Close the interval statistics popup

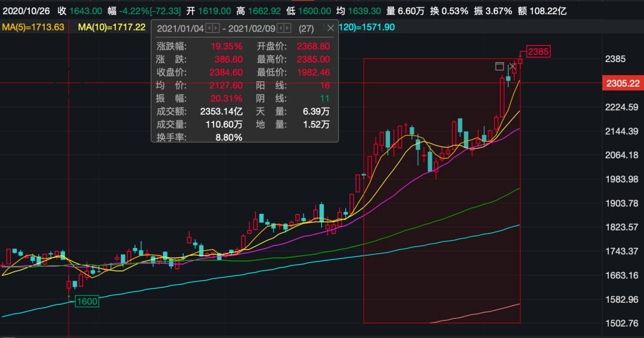(x=330, y=28)
